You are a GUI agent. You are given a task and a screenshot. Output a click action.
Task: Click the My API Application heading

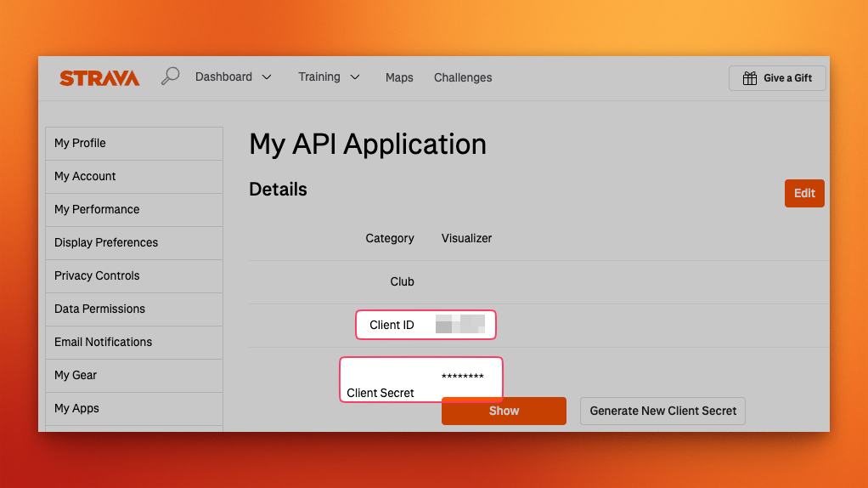coord(368,145)
